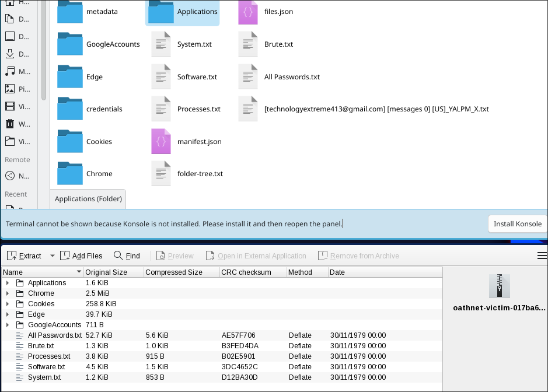548x392 pixels.
Task: Expand the Applications folder tree row
Action: 8,283
